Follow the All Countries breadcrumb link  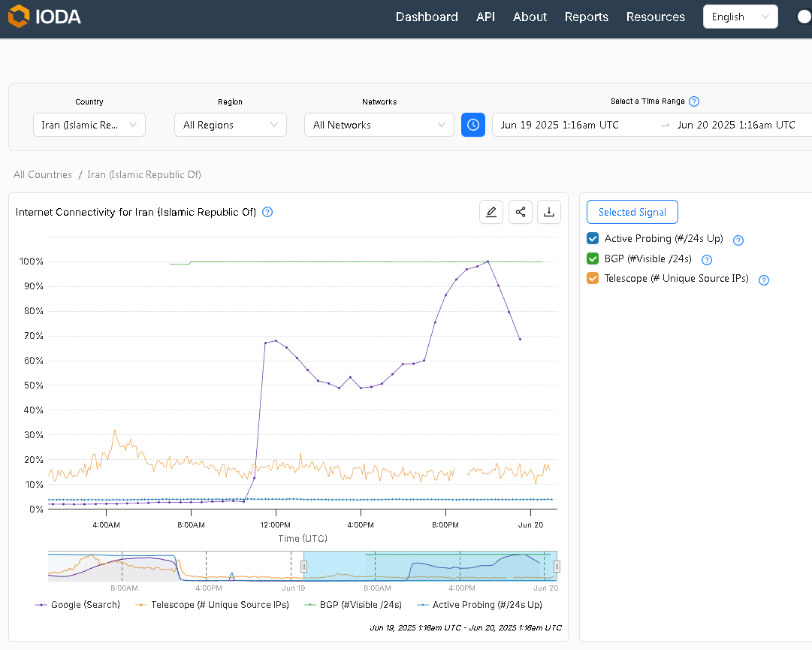point(43,174)
